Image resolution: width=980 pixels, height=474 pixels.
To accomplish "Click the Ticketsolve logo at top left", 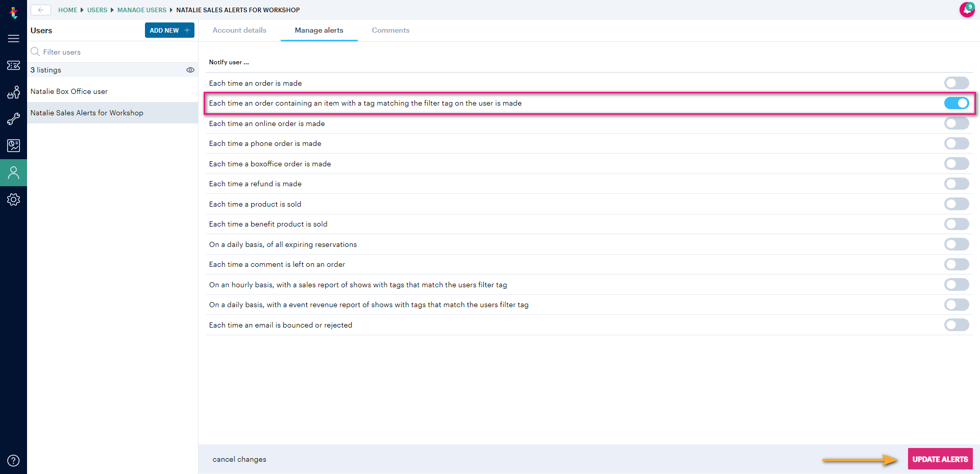I will pos(13,11).
